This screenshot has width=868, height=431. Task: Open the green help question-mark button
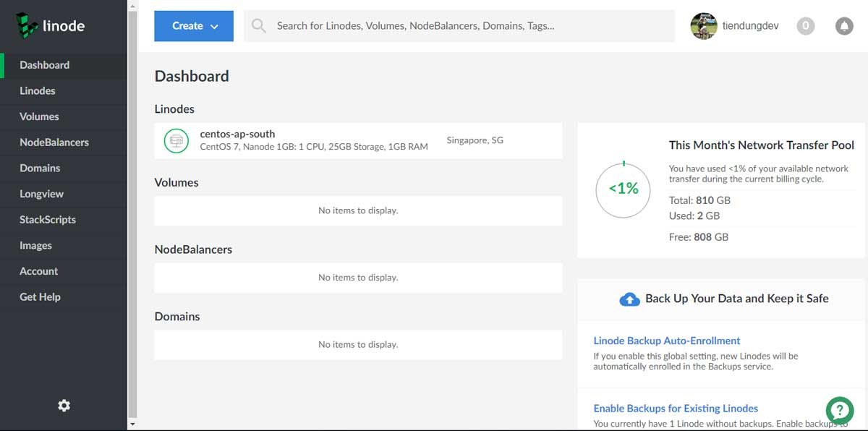tap(840, 410)
